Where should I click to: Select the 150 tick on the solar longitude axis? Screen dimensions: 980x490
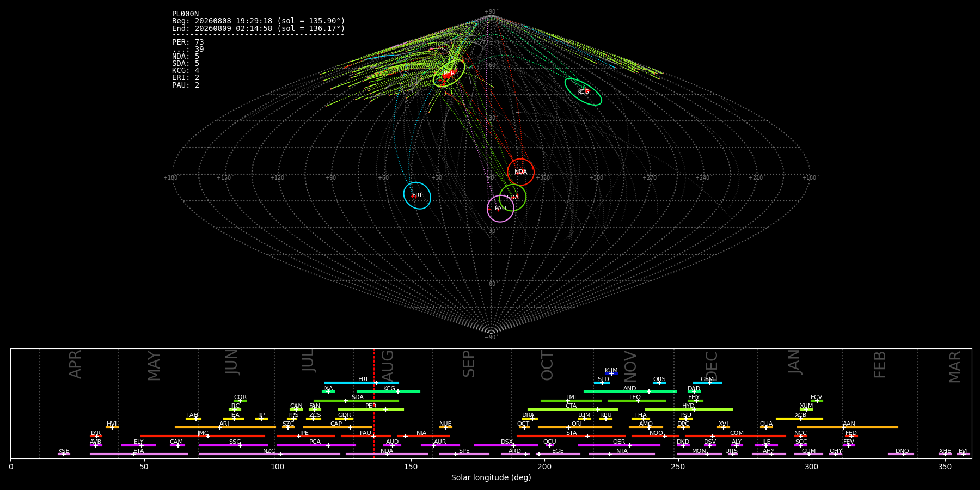[411, 467]
